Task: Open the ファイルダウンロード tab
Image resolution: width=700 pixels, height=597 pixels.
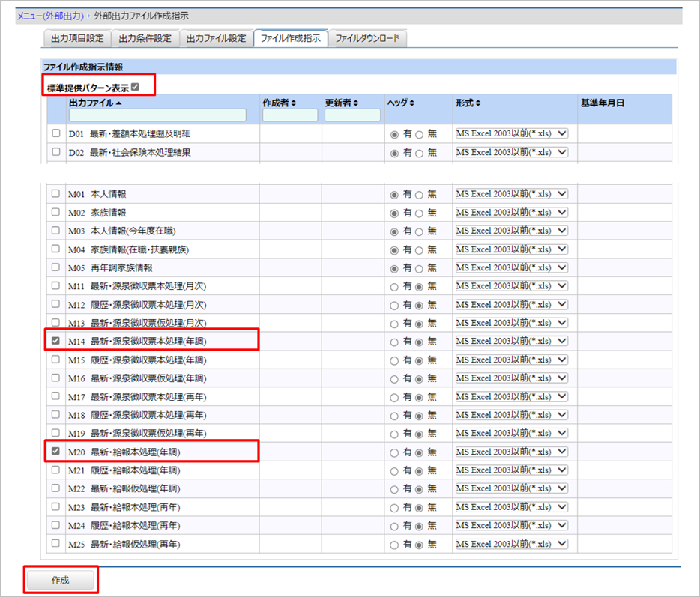Action: point(367,38)
